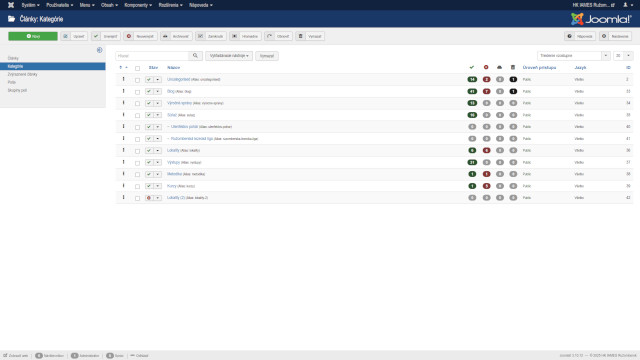Click the Edit toolbar button
This screenshot has width=640, height=360.
[x=74, y=36]
